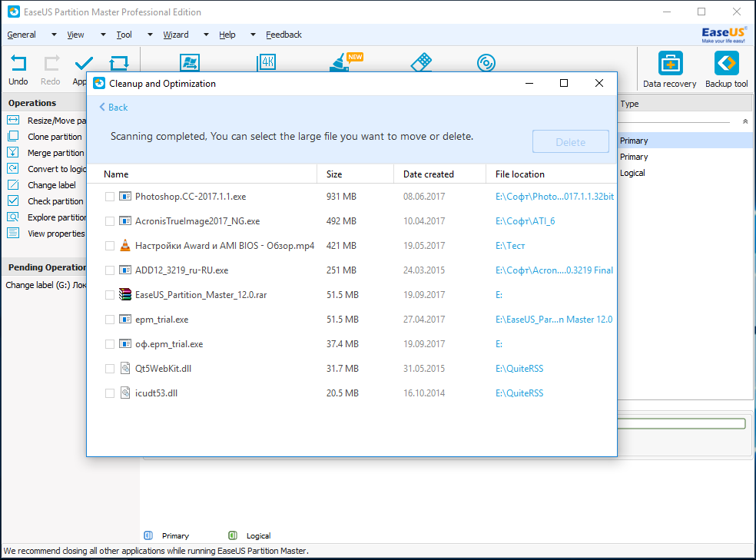Click the VLC icon of the BIOS mp4 file
This screenshot has width=756, height=560.
(x=125, y=245)
